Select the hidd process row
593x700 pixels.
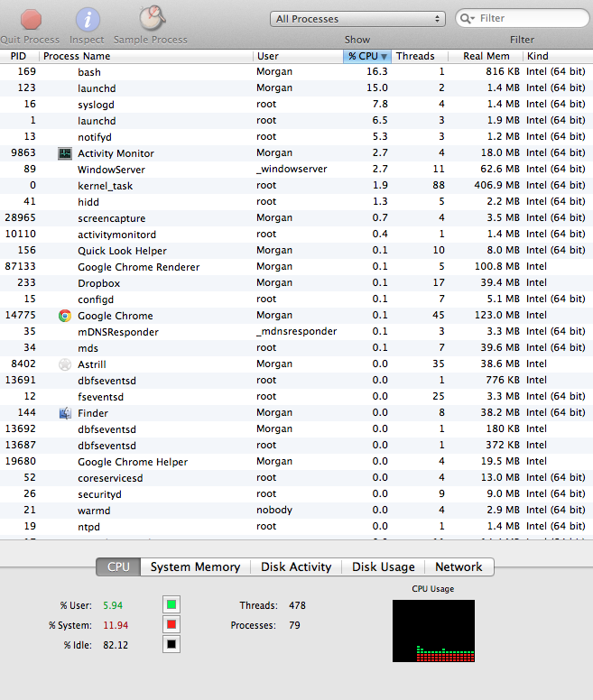pyautogui.click(x=296, y=202)
